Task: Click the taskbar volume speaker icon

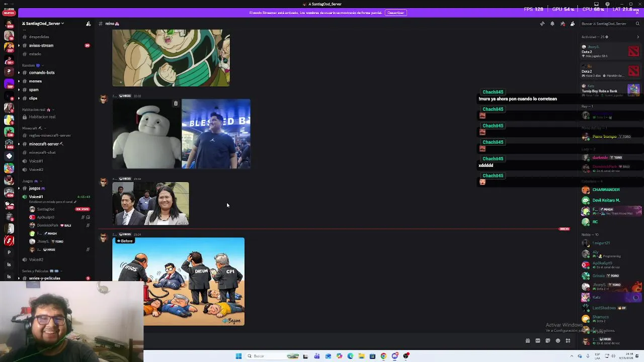Action: [x=613, y=356]
